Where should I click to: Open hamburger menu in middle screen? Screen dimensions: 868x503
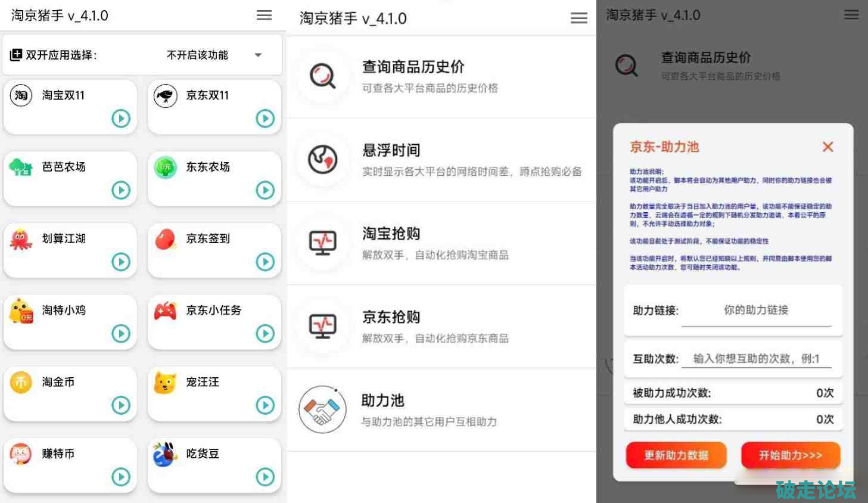click(578, 18)
